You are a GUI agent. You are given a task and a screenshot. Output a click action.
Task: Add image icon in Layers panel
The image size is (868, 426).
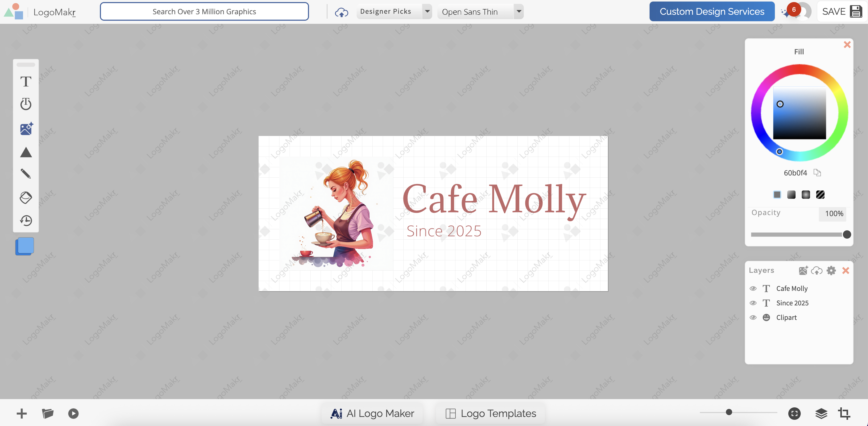click(x=803, y=270)
